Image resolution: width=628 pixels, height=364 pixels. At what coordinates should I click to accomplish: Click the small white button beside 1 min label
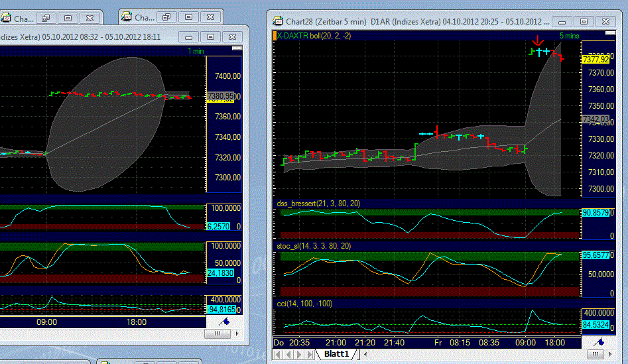[237, 48]
